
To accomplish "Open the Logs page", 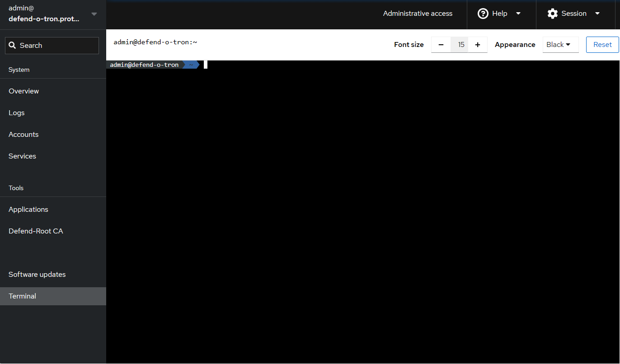I will [16, 112].
